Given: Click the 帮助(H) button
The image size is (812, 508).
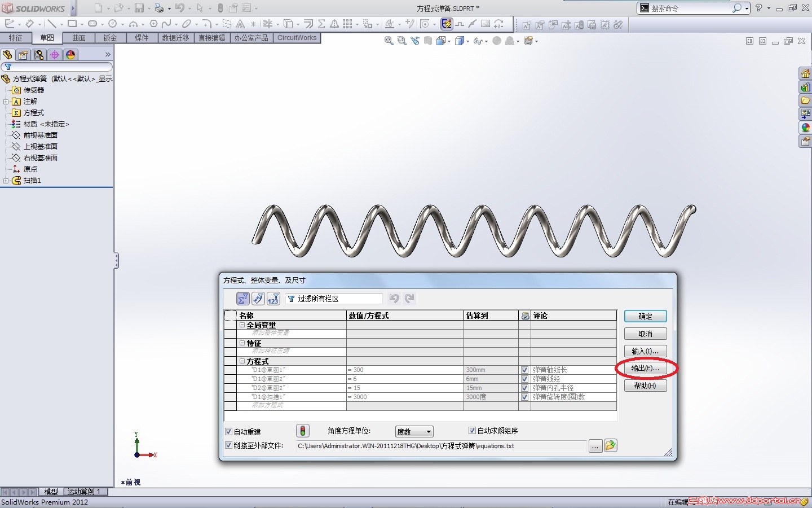Looking at the screenshot, I should coord(646,386).
